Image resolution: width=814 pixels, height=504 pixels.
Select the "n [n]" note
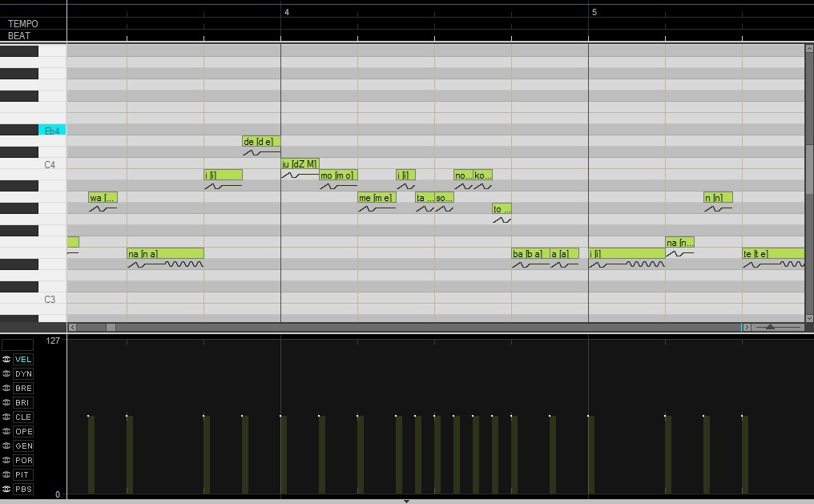click(718, 198)
